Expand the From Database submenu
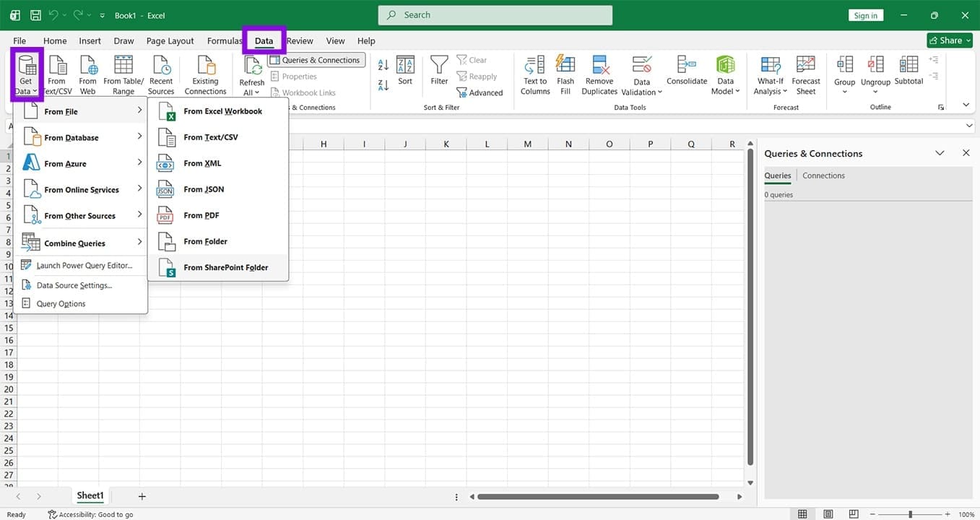Screen dimensions: 980x520 click(x=81, y=137)
